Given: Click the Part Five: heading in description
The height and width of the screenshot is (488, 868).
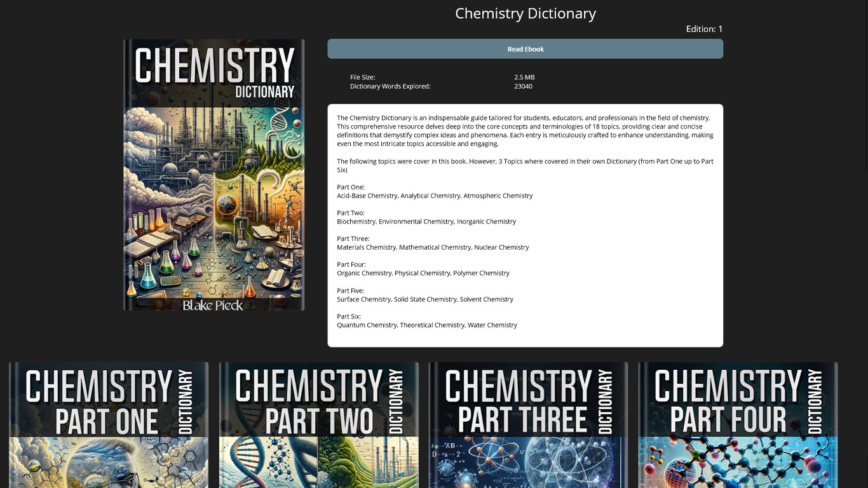Looking at the screenshot, I should [x=350, y=290].
